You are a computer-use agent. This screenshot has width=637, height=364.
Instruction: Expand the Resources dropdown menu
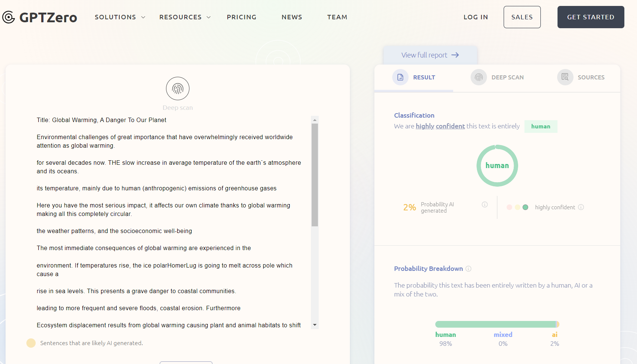185,17
